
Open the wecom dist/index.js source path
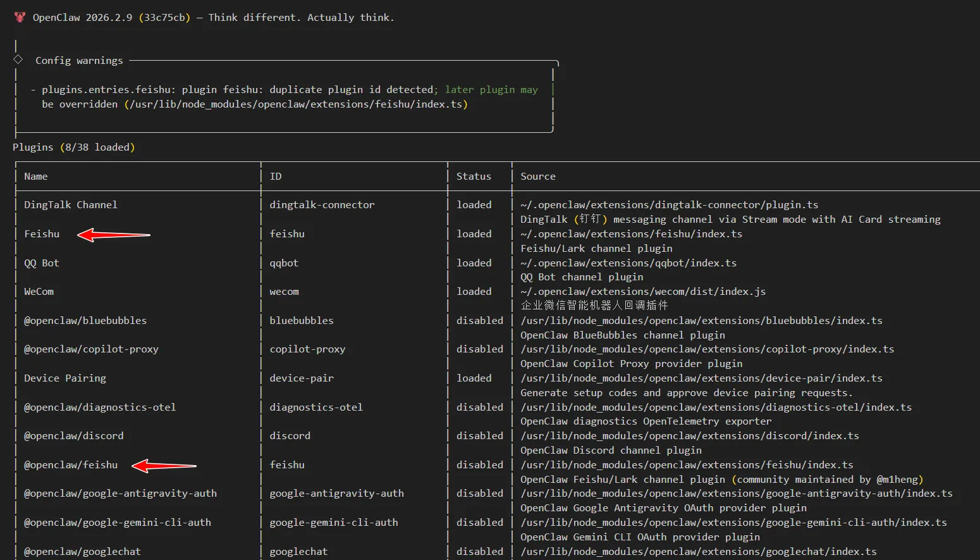(x=643, y=292)
